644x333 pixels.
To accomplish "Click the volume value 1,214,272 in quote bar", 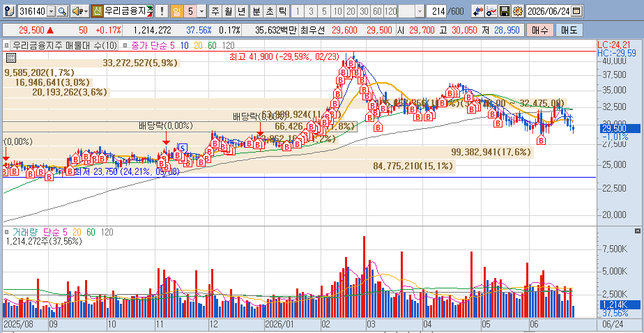I will click(x=153, y=30).
